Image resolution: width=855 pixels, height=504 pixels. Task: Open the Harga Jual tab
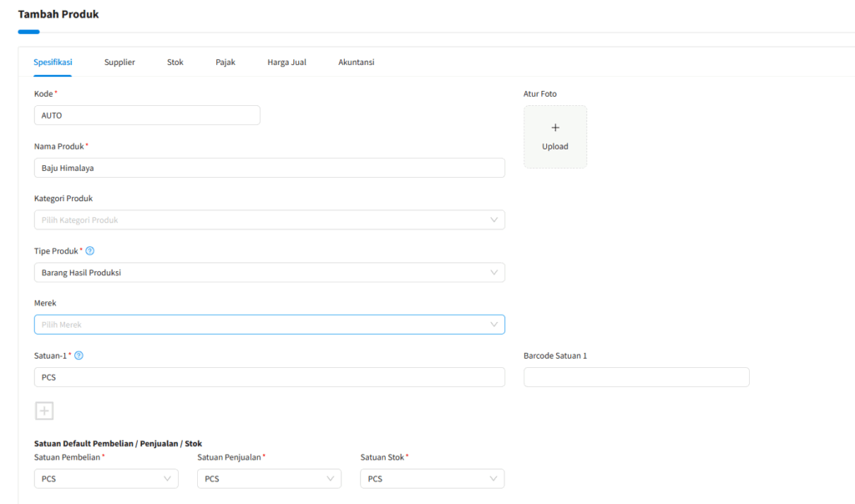pyautogui.click(x=286, y=63)
